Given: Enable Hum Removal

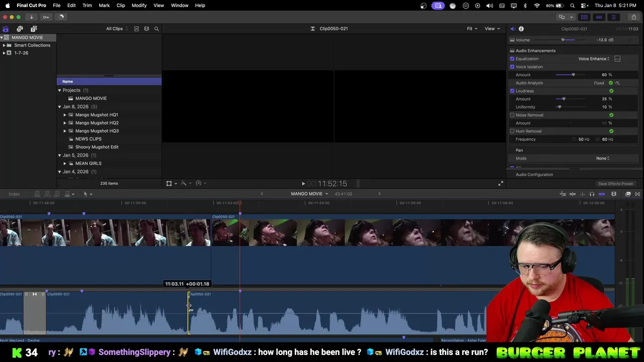Looking at the screenshot, I should [x=512, y=131].
